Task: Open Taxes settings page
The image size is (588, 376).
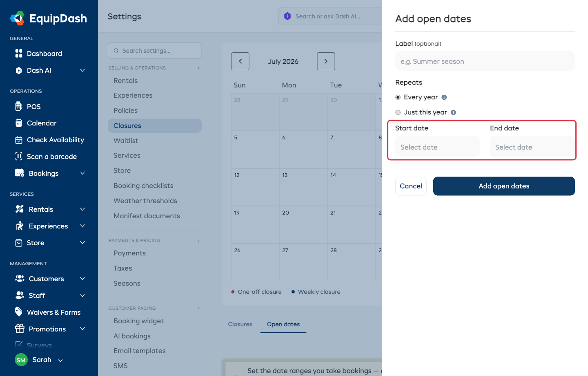Action: coord(122,268)
